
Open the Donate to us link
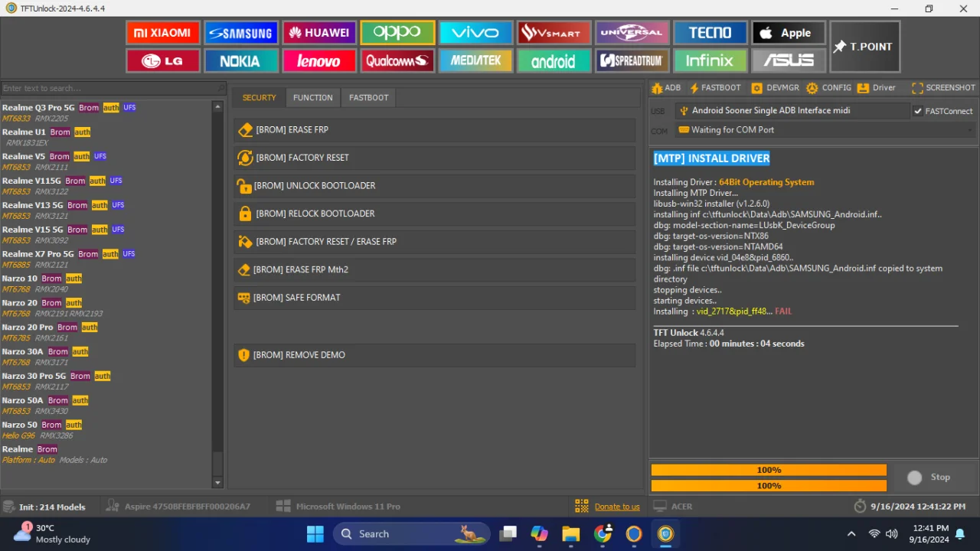[617, 507]
